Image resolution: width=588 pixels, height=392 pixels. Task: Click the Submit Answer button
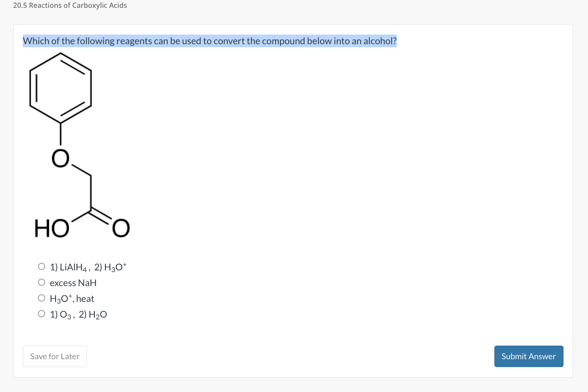pos(528,356)
